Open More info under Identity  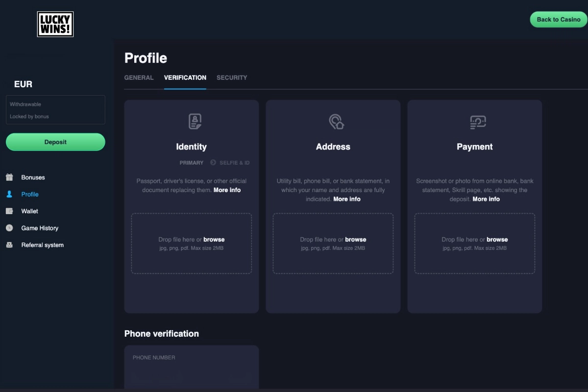[227, 190]
